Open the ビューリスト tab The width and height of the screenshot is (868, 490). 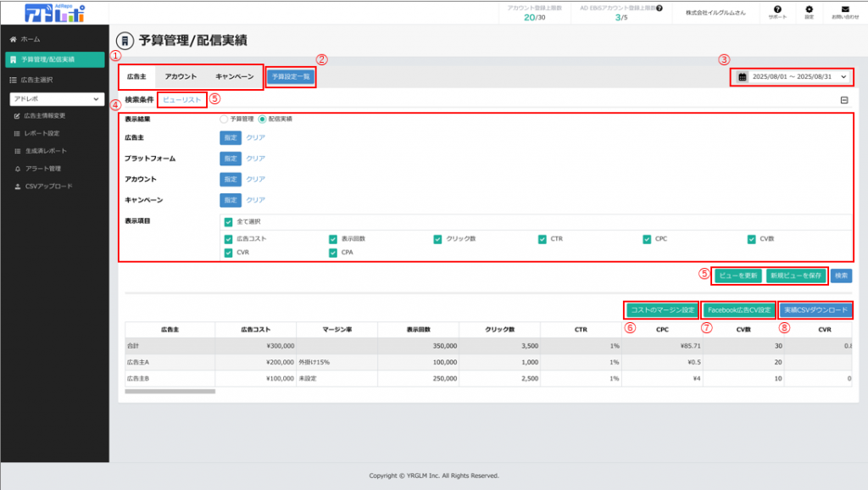click(182, 100)
